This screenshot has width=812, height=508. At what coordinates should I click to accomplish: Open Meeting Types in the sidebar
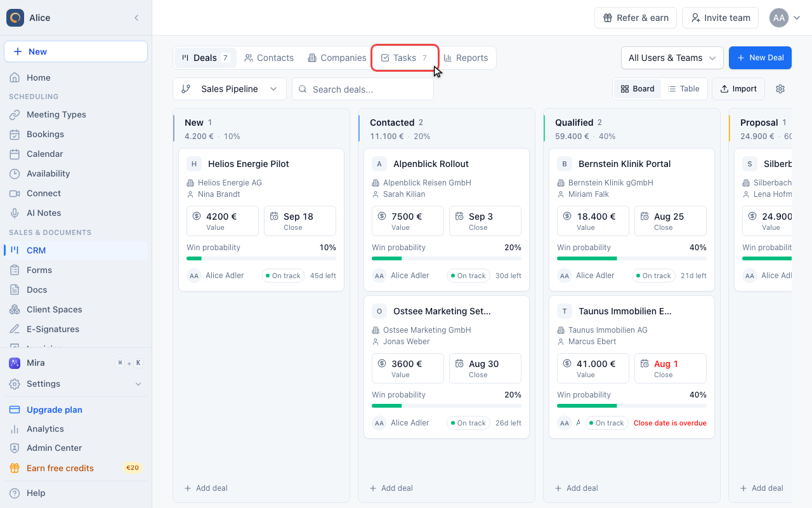(x=76, y=114)
